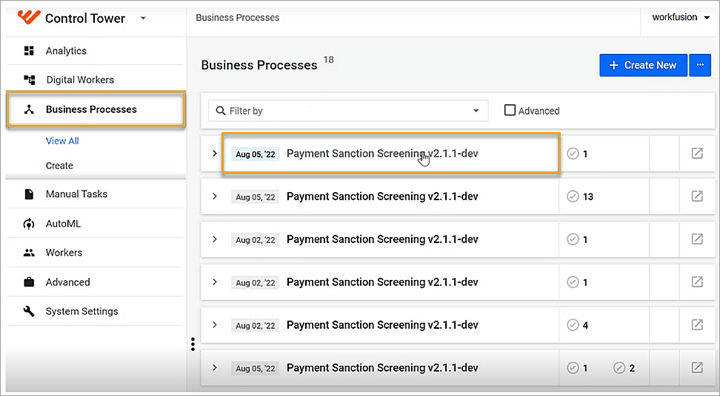Expand the bottom Aug 05 process with 2 cancelled
Screen dimensions: 720x396
(214, 368)
